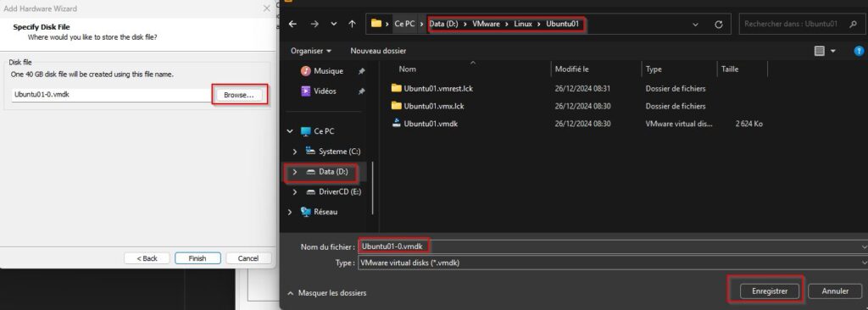
Task: Expand Systeme (C:) drive node
Action: [294, 151]
